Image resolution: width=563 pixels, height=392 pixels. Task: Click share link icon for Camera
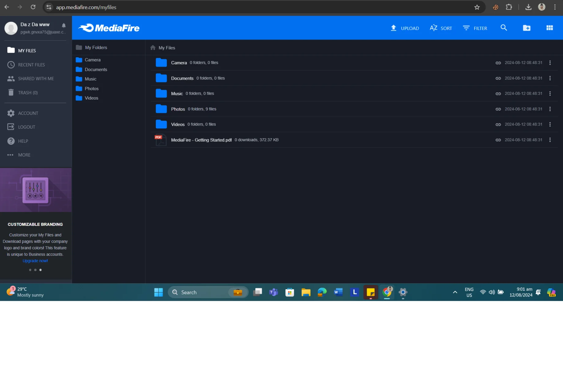pos(498,63)
